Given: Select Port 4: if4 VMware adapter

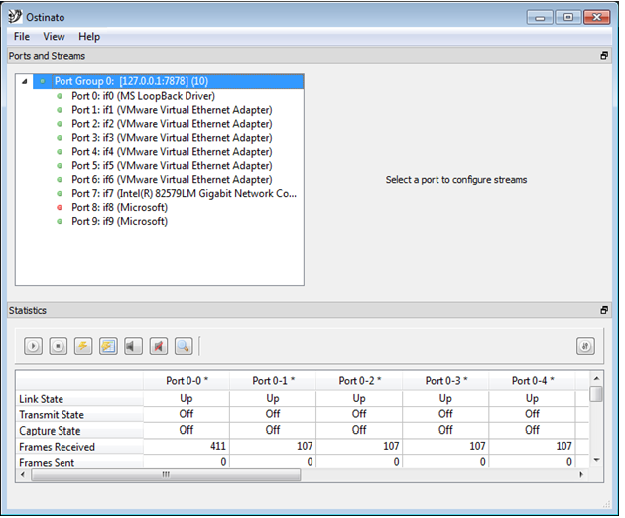Looking at the screenshot, I should coord(172,152).
